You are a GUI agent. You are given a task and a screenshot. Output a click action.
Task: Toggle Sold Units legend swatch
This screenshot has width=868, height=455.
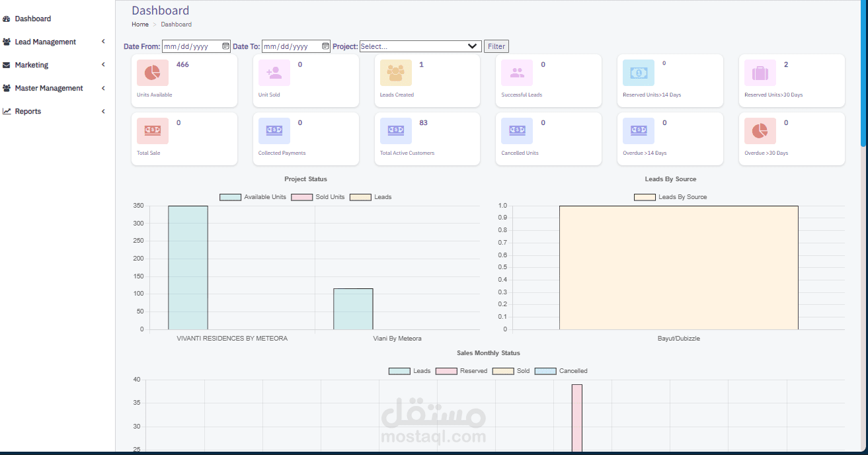301,197
